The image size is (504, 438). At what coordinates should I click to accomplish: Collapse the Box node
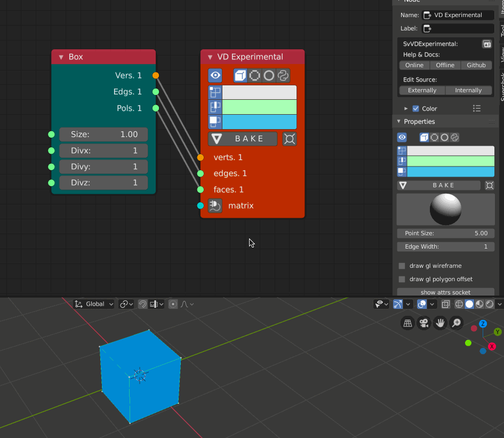point(61,57)
